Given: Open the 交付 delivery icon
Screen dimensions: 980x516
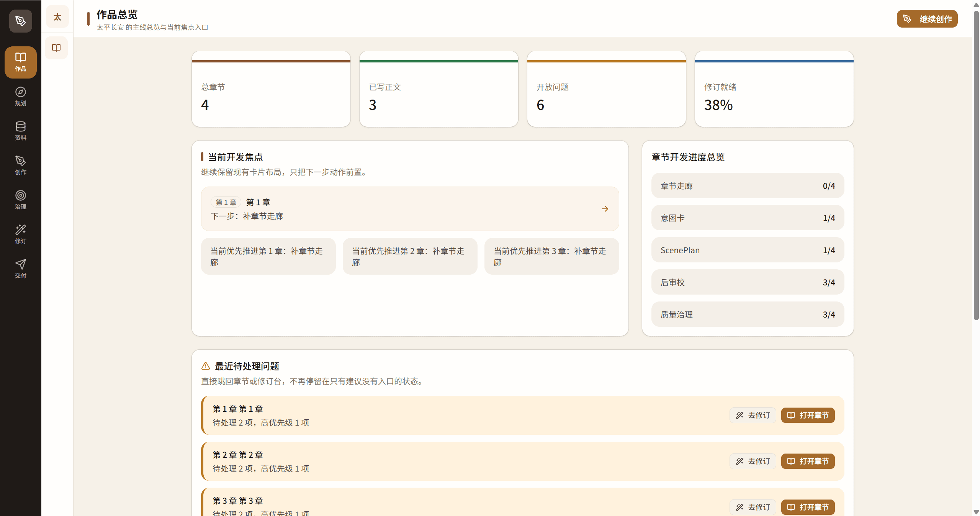Looking at the screenshot, I should pyautogui.click(x=20, y=269).
